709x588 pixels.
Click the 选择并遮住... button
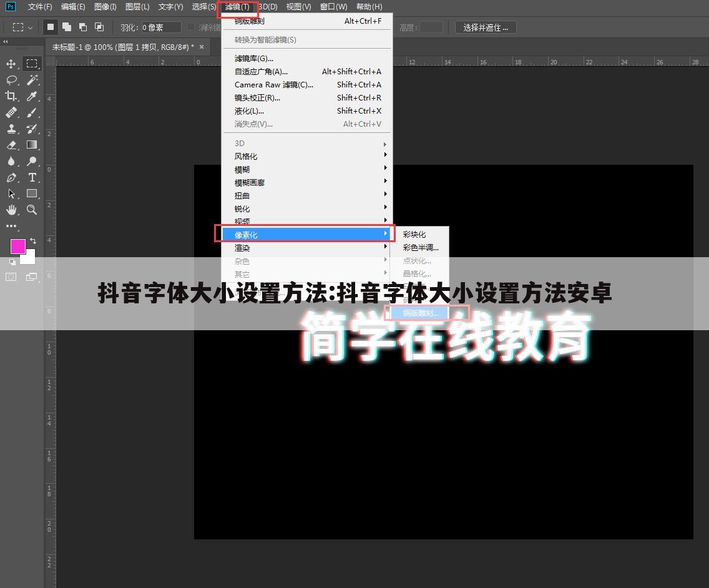(x=486, y=27)
